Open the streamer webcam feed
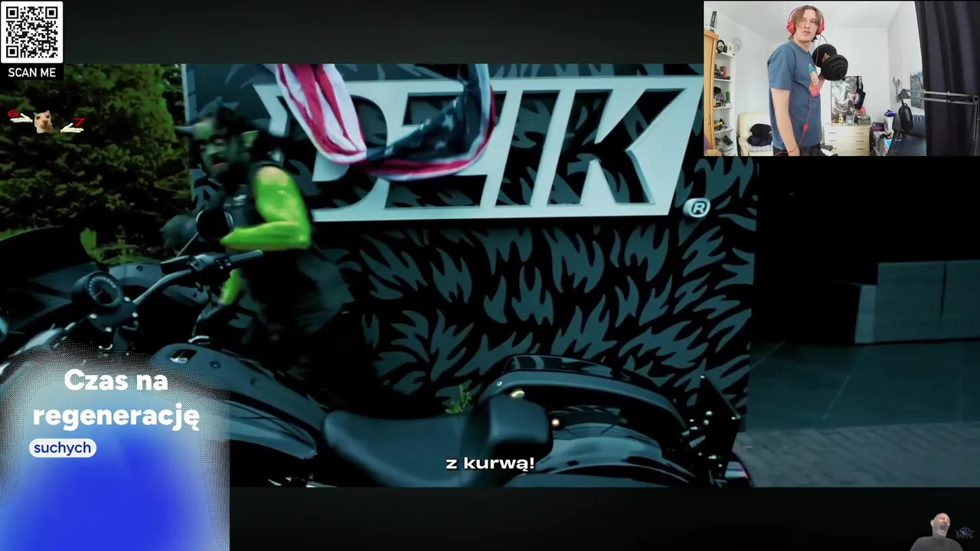The image size is (980, 551). point(841,78)
